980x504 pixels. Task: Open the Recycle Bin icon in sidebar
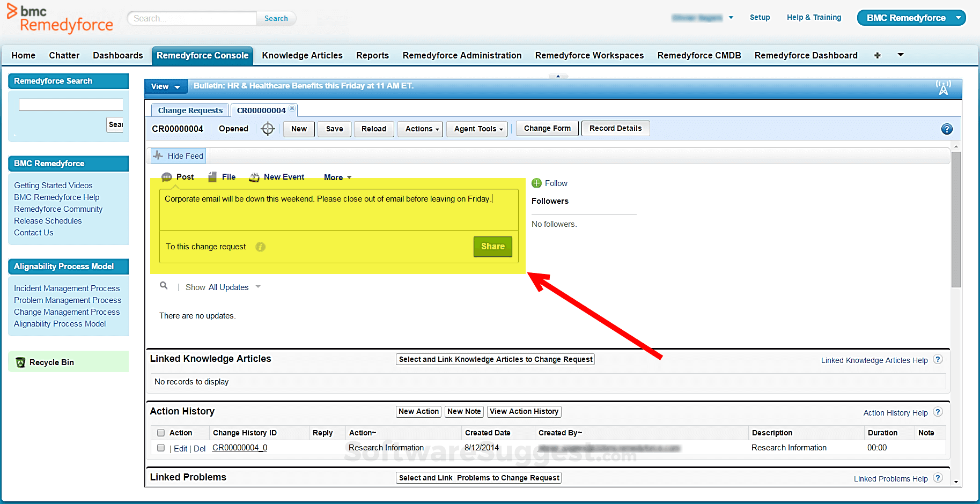pyautogui.click(x=21, y=362)
